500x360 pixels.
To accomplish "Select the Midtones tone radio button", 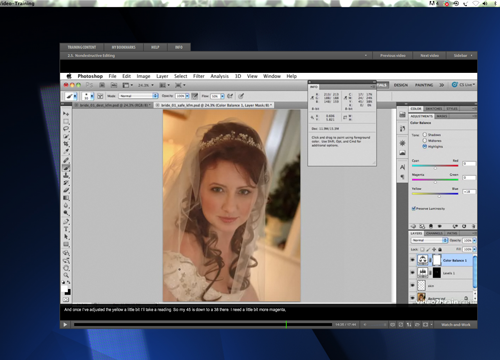I will tap(425, 140).
